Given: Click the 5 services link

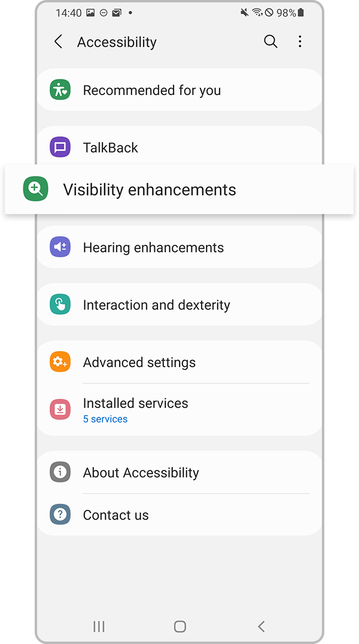Looking at the screenshot, I should 105,419.
